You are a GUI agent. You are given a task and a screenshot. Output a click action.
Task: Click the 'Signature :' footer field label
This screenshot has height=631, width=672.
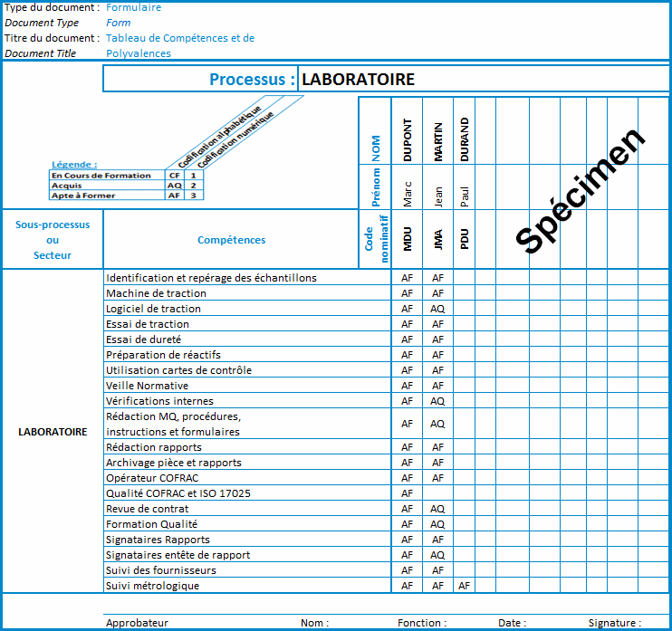point(615,623)
